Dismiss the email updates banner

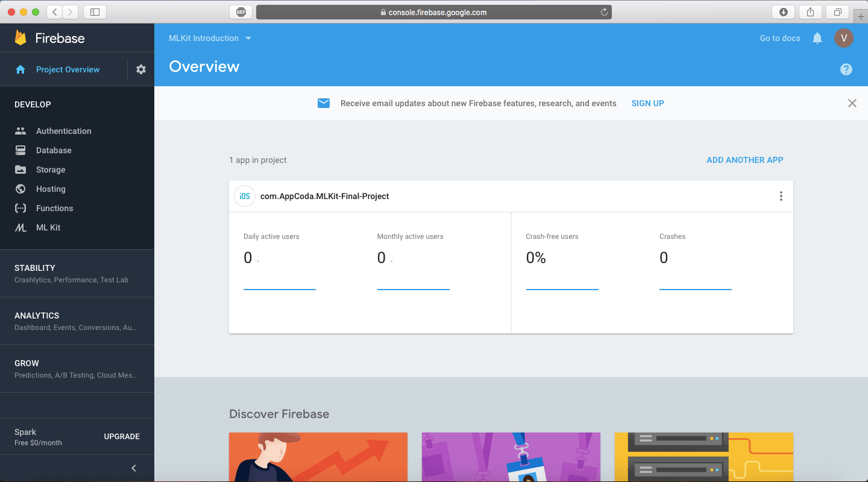(852, 103)
